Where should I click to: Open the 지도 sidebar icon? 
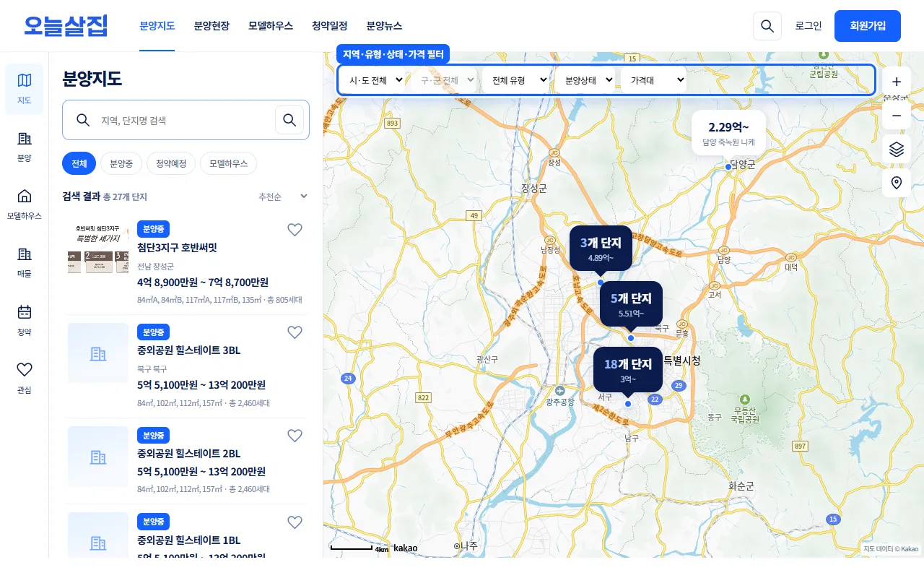24,89
